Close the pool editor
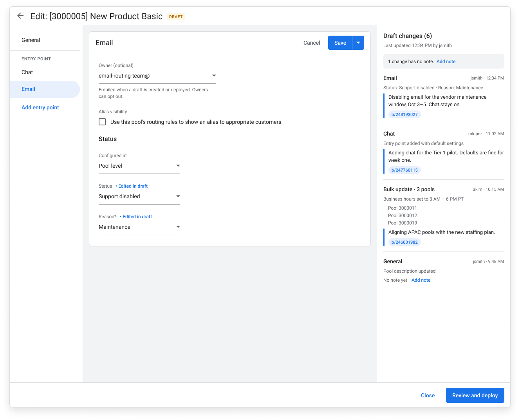This screenshot has height=420, width=520. point(428,395)
